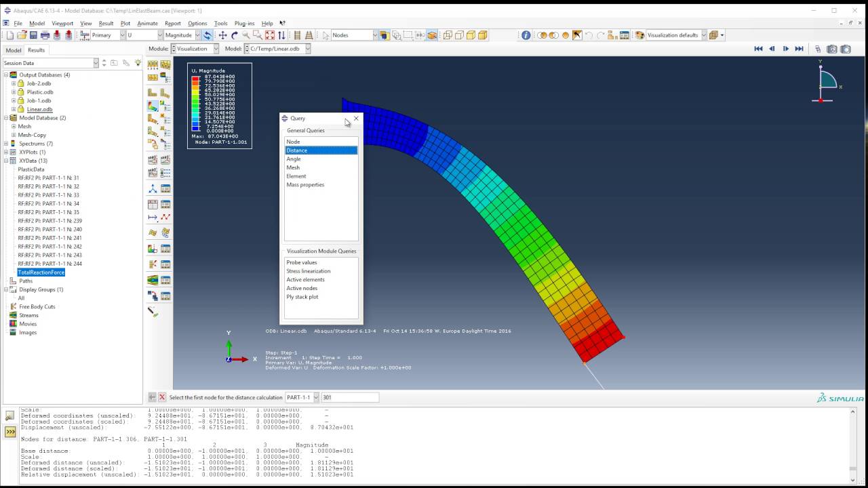
Task: Click the cancel X in prompt area
Action: [x=162, y=397]
